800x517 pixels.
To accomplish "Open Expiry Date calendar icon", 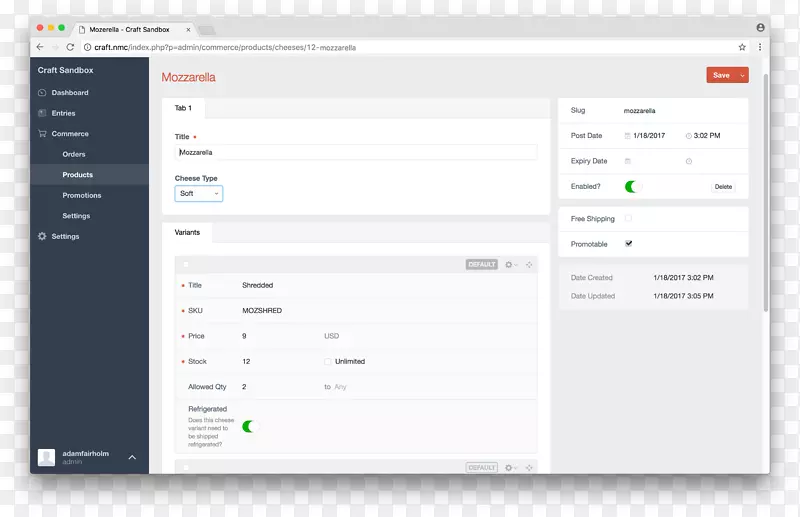I will [x=628, y=161].
